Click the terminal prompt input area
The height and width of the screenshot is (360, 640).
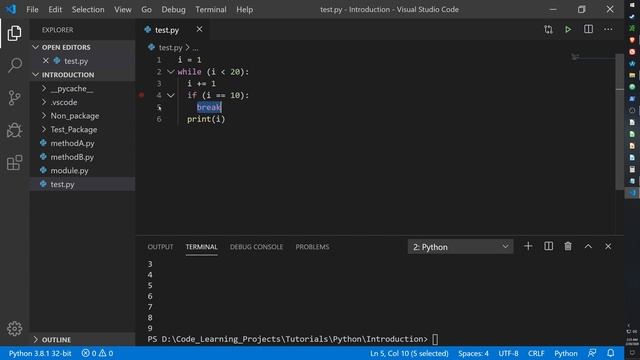[435, 339]
